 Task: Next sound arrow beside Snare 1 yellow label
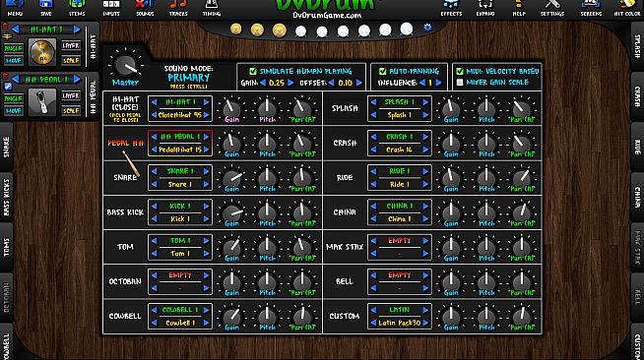click(x=206, y=185)
